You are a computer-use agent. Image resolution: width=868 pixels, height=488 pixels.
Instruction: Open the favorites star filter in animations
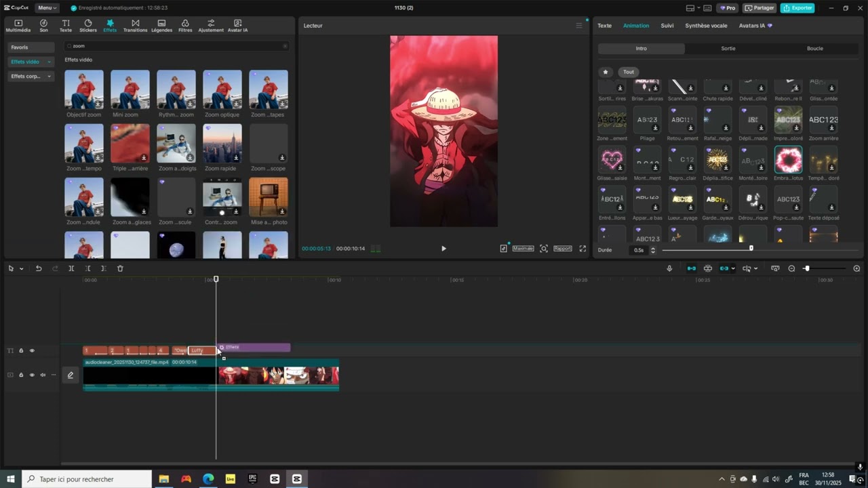[x=606, y=72]
